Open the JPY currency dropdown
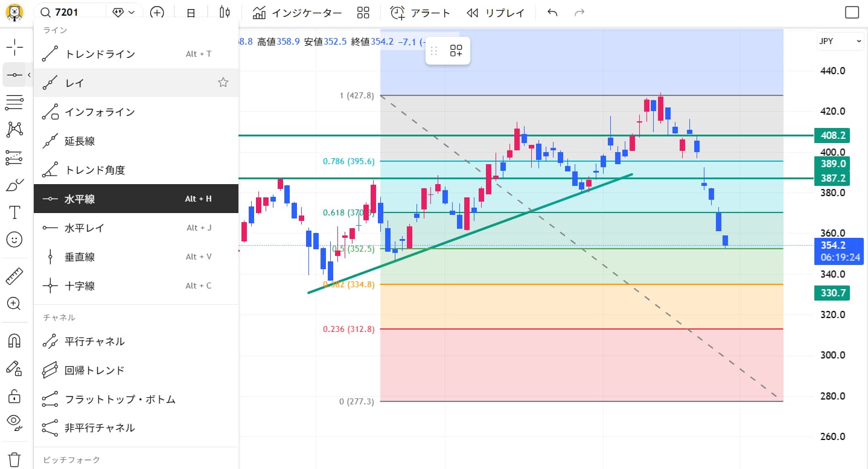This screenshot has width=868, height=469. click(840, 41)
